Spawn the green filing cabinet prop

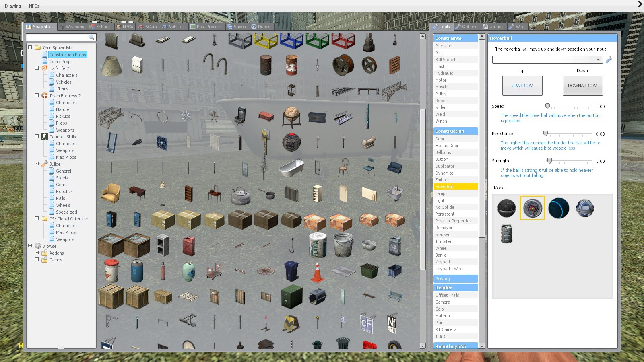[291, 297]
